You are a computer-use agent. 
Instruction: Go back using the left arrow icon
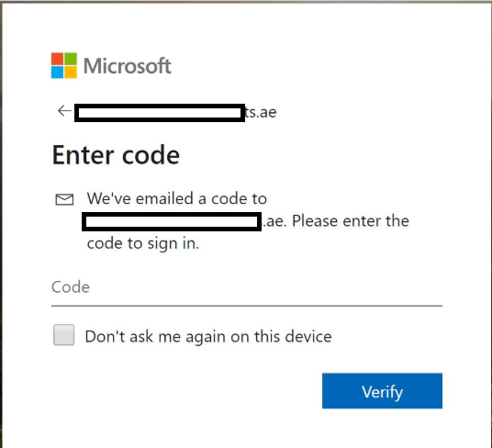click(x=64, y=111)
